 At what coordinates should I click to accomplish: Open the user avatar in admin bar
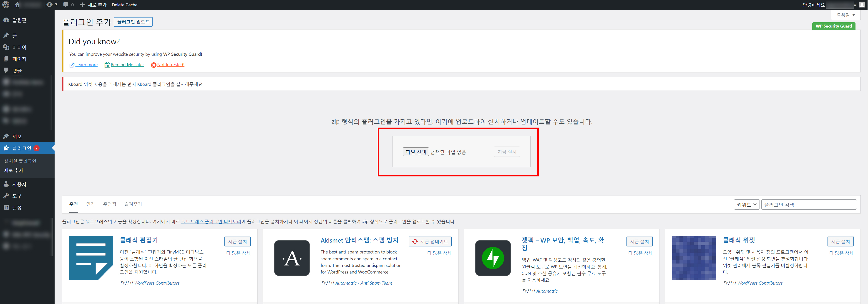(862, 5)
